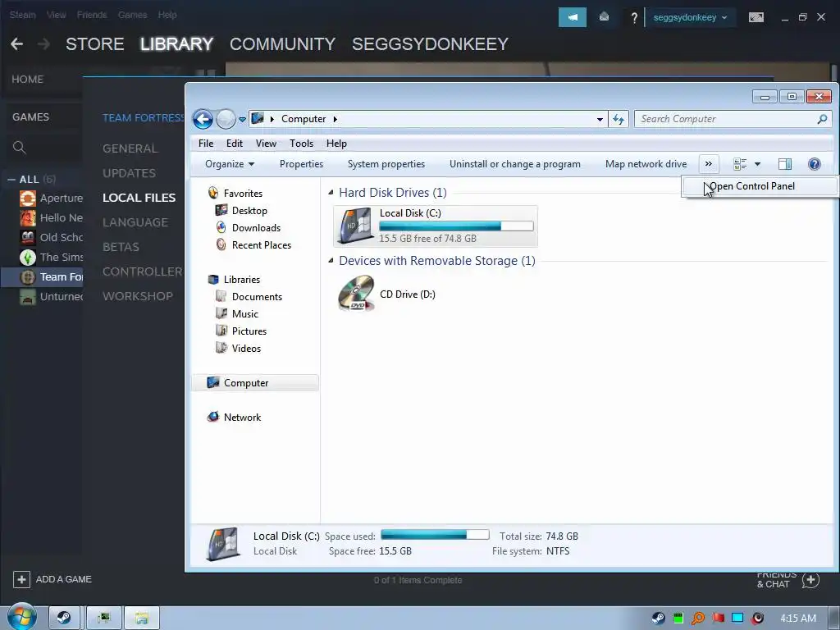
Task: Open the Edit menu
Action: pyautogui.click(x=234, y=144)
